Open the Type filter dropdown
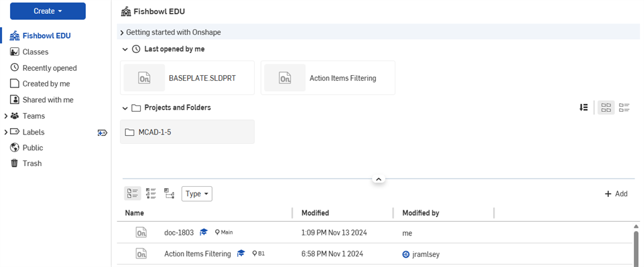644x267 pixels. (197, 194)
